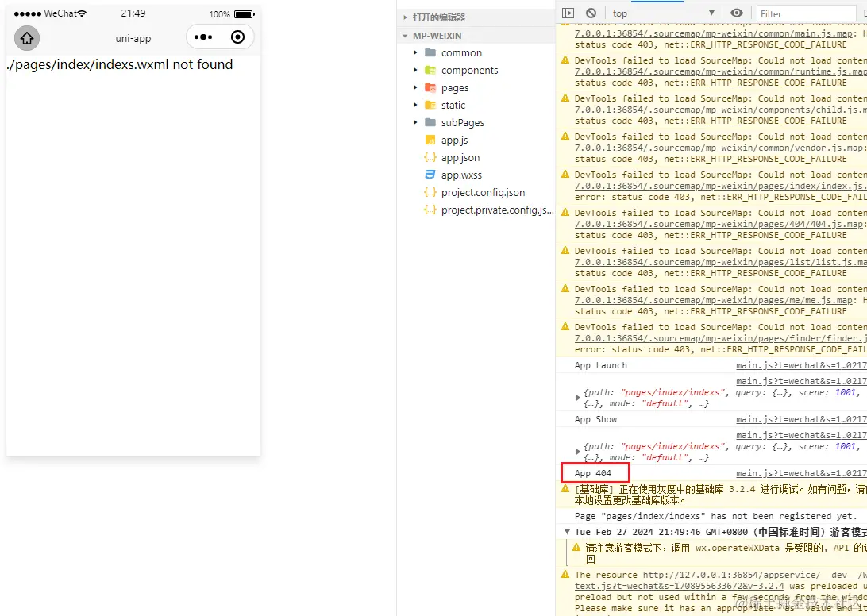
Task: Open main.js source link beside App Launch
Action: coord(801,365)
